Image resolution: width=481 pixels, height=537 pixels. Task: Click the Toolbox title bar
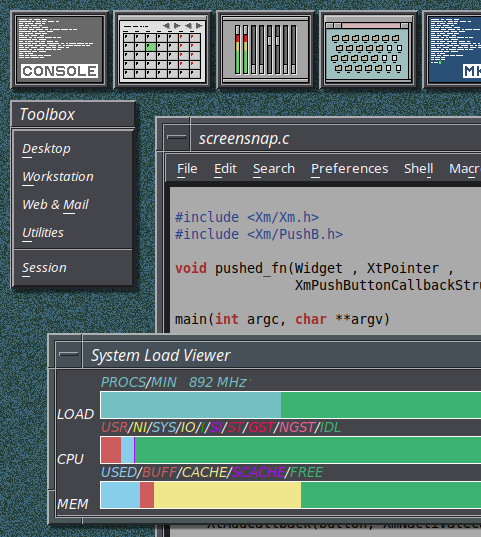point(73,114)
